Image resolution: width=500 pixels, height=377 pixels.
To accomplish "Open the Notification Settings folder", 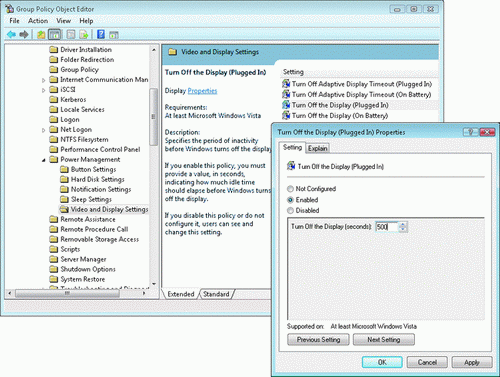I will (x=96, y=190).
